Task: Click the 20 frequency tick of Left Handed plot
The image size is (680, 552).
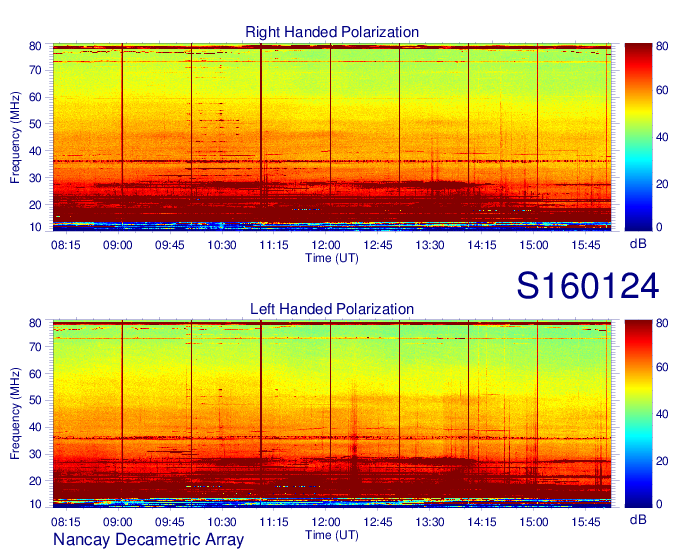Action: point(35,481)
